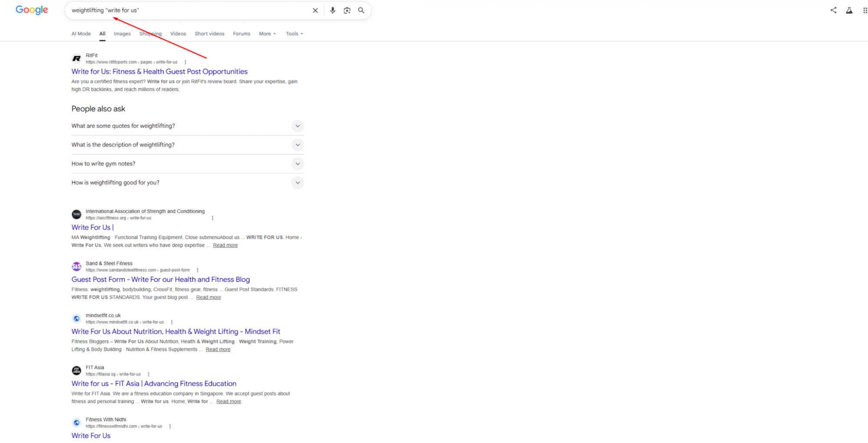
Task: Click the magnifying glass search icon
Action: [361, 10]
